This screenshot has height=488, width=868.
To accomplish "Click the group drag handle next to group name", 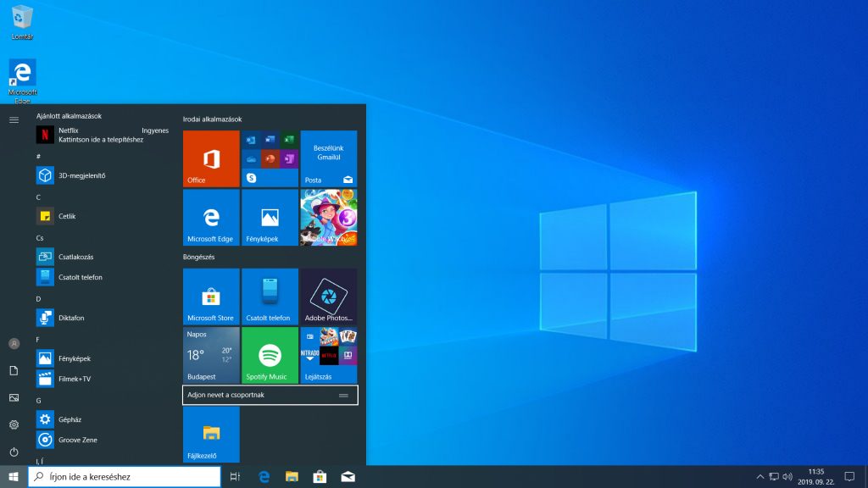I will [x=343, y=395].
